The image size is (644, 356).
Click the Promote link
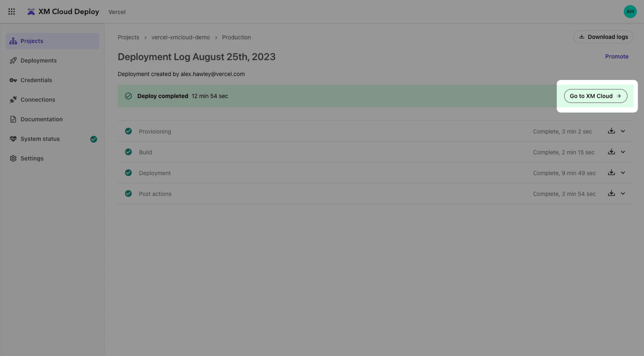pyautogui.click(x=617, y=57)
